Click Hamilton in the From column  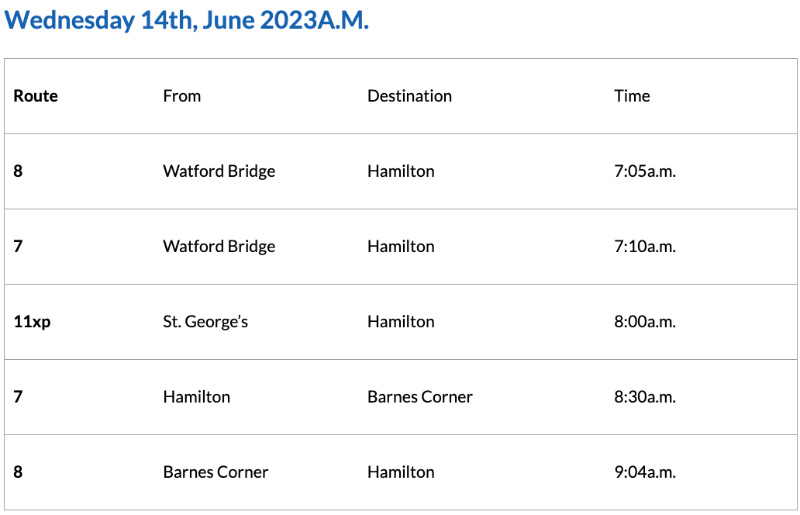[x=196, y=397]
